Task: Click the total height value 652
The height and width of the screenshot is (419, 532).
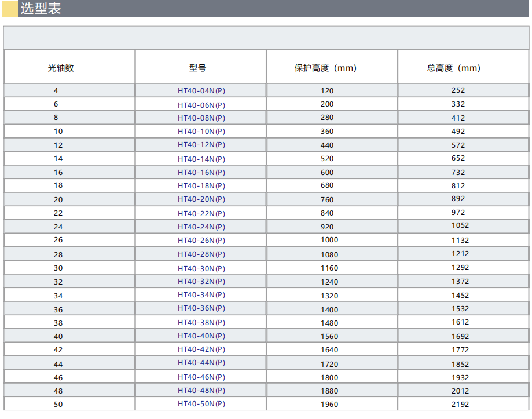Action: [458, 158]
